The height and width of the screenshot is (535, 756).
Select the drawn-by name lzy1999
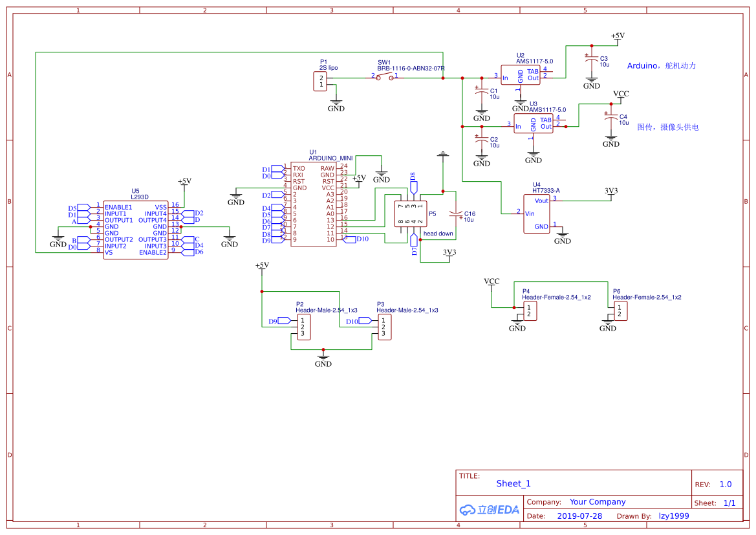click(x=674, y=516)
